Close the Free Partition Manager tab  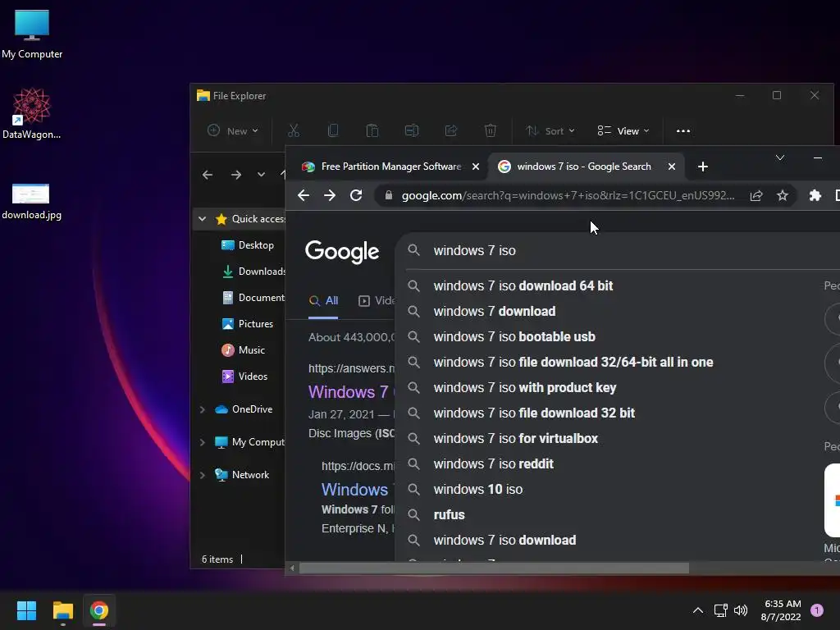pyautogui.click(x=475, y=167)
